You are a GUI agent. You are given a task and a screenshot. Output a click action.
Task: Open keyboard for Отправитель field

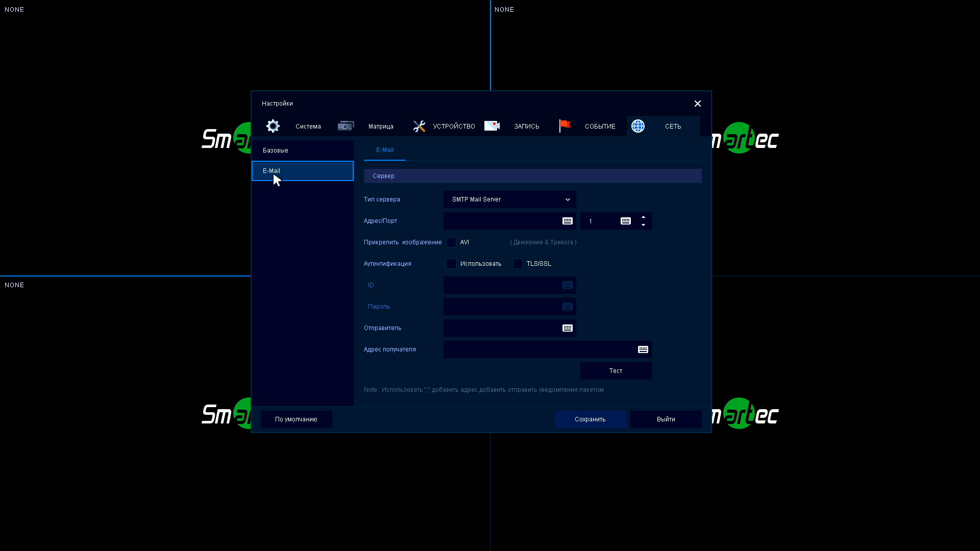click(568, 328)
